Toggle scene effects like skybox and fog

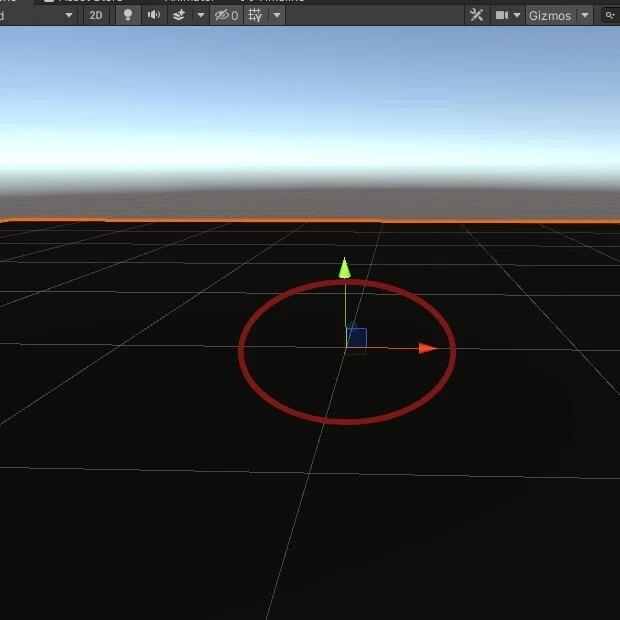(x=179, y=15)
